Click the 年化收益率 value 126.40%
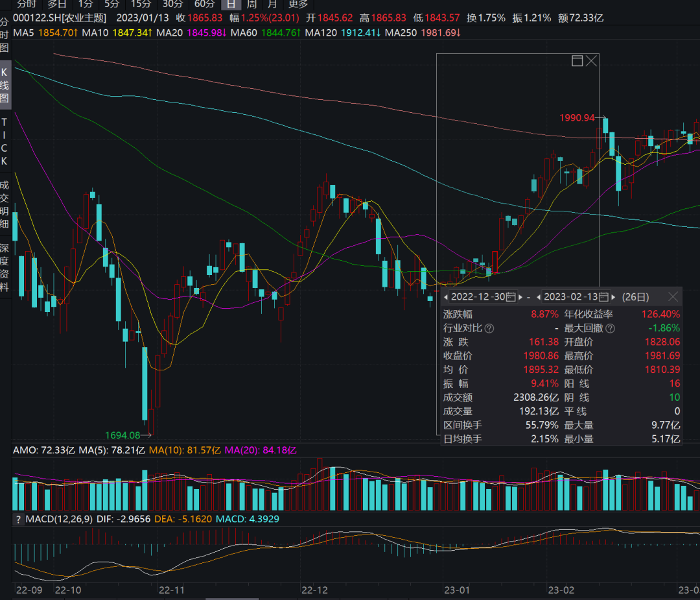Screen dimensions: 700x600 click(x=660, y=314)
